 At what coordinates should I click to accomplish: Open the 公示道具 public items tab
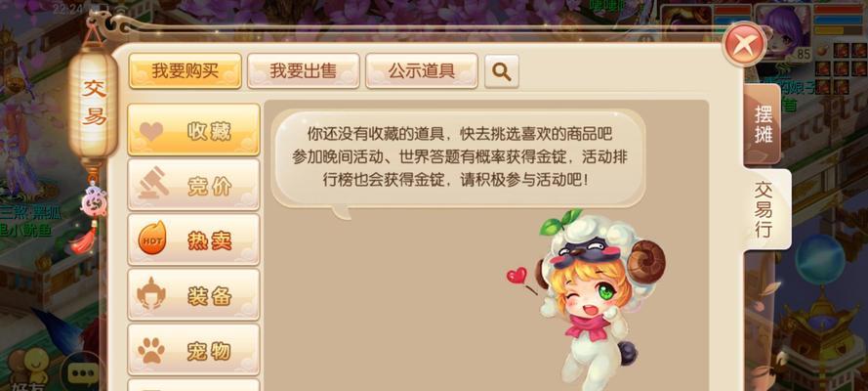coord(422,71)
